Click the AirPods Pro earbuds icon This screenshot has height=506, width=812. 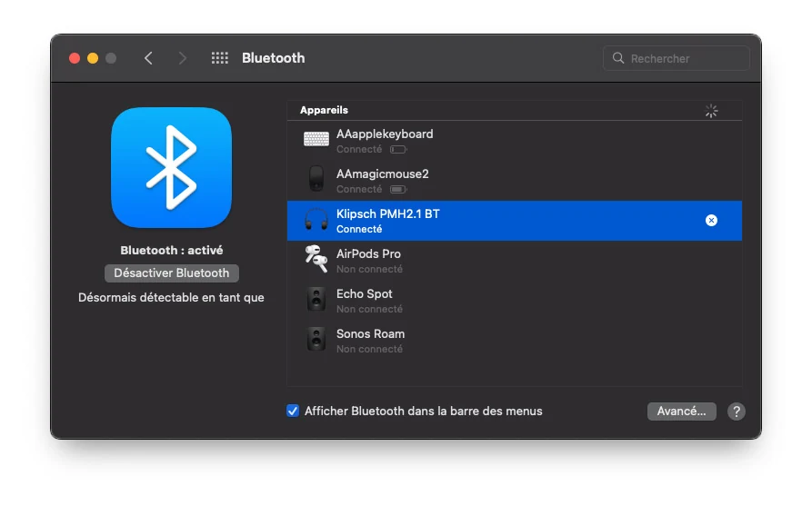[316, 259]
